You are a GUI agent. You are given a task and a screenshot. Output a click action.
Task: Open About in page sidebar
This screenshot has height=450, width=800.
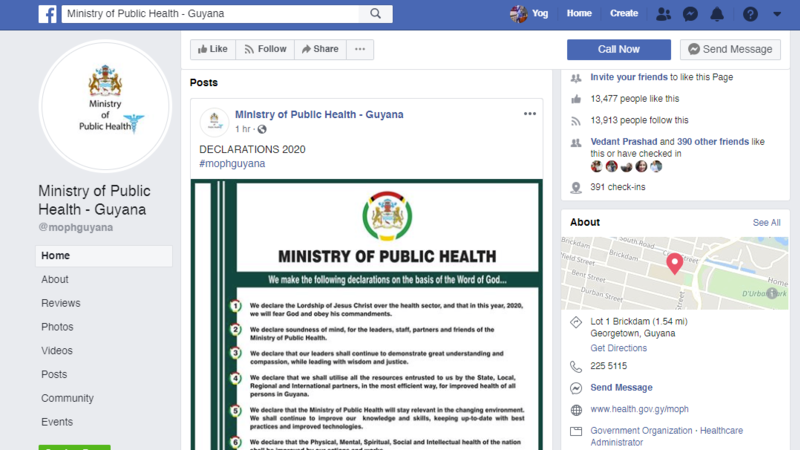click(x=55, y=280)
